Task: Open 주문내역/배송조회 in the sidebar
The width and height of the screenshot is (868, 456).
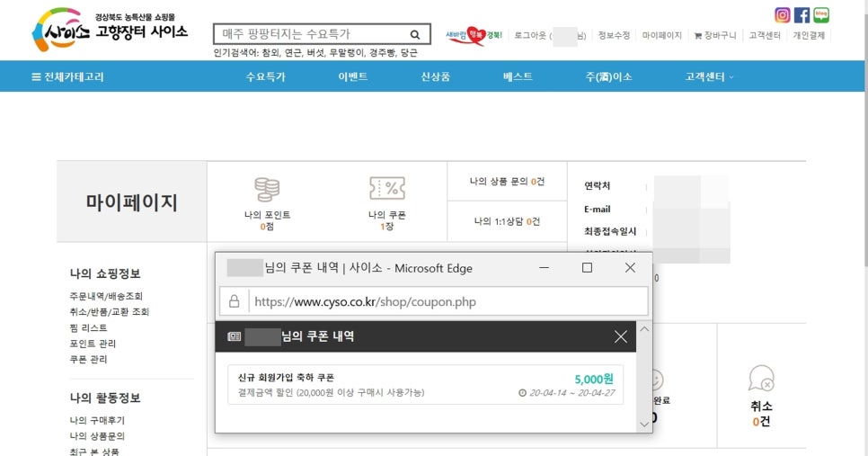Action: [x=106, y=296]
